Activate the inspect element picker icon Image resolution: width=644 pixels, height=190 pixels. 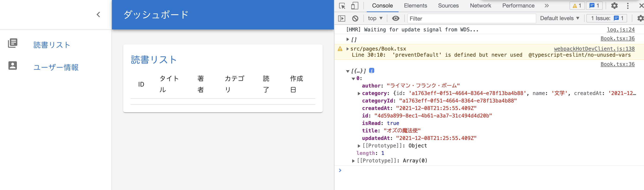(x=342, y=6)
